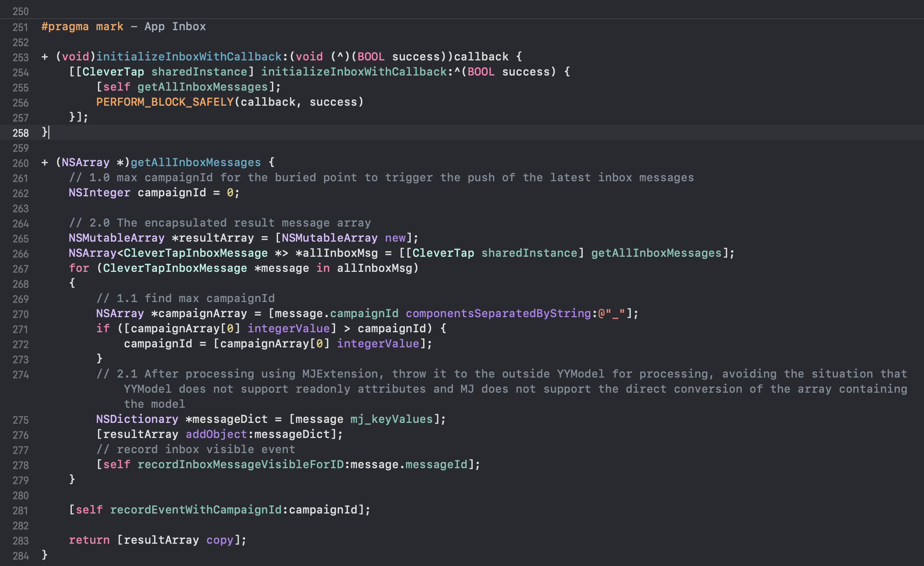
Task: Click the 'for' keyword on line 267
Action: pos(79,268)
